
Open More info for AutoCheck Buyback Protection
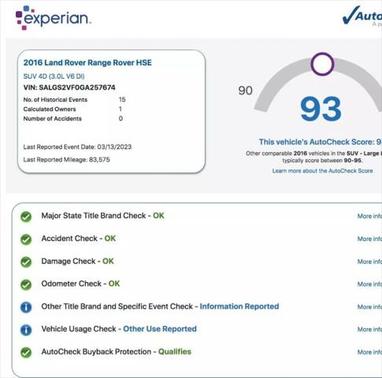point(370,352)
